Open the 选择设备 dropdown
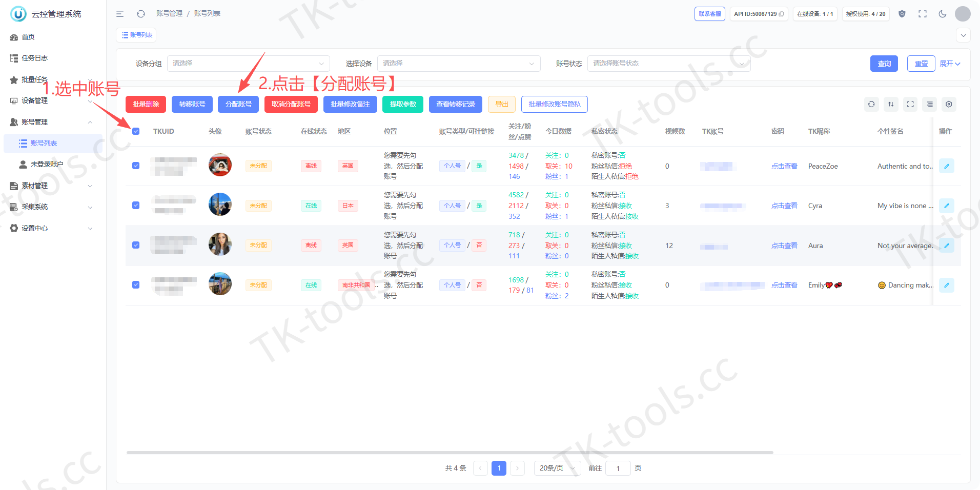The width and height of the screenshot is (980, 490). coord(459,64)
